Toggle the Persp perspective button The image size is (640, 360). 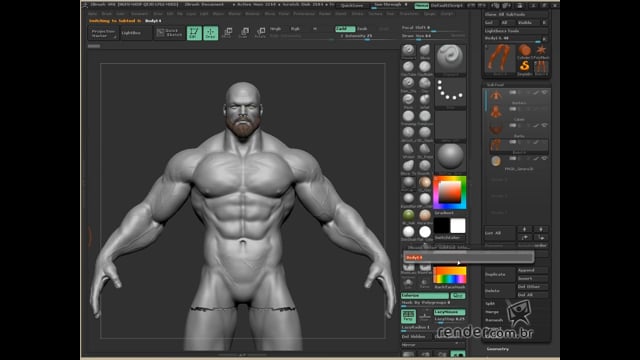point(408,316)
